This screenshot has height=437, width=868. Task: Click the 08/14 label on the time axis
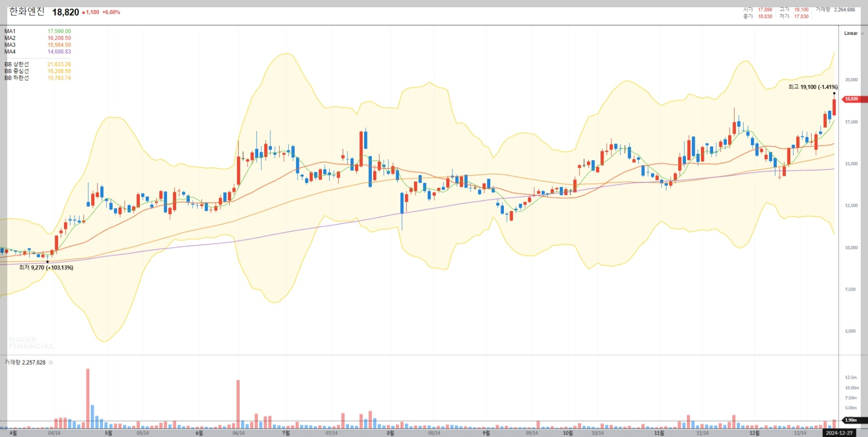(x=434, y=433)
